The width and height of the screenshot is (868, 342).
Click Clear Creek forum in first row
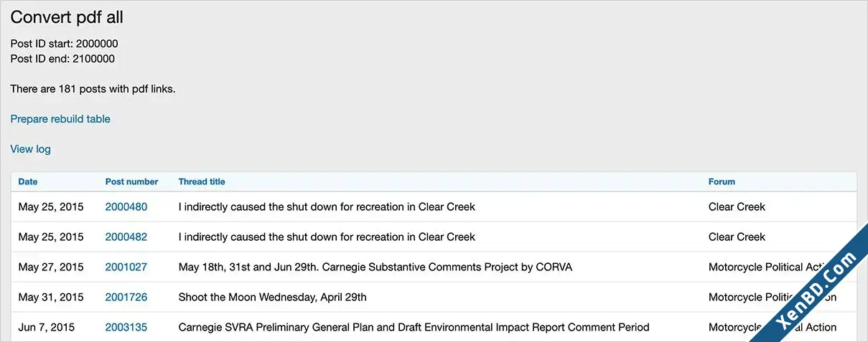(x=737, y=206)
